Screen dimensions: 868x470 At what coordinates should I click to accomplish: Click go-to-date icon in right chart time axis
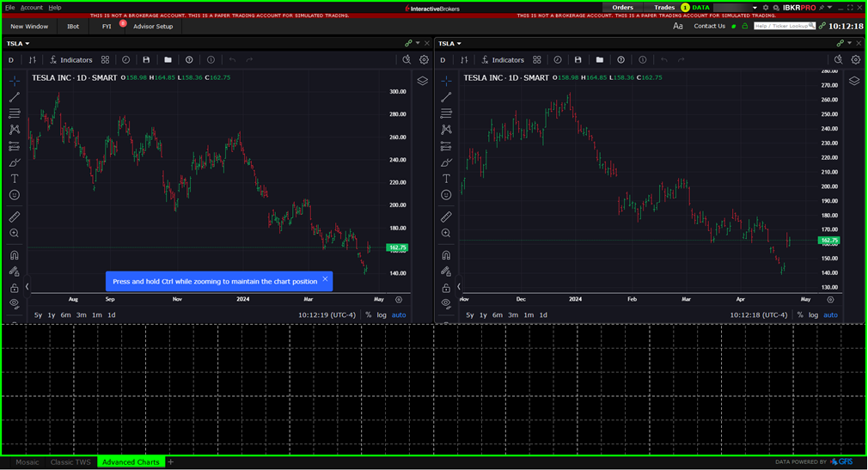[x=830, y=300]
